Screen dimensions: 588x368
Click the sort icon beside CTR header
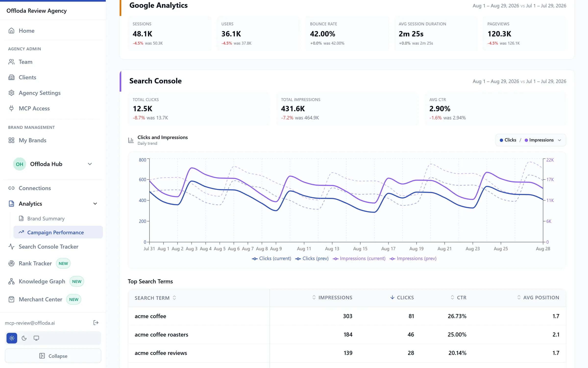tap(452, 297)
